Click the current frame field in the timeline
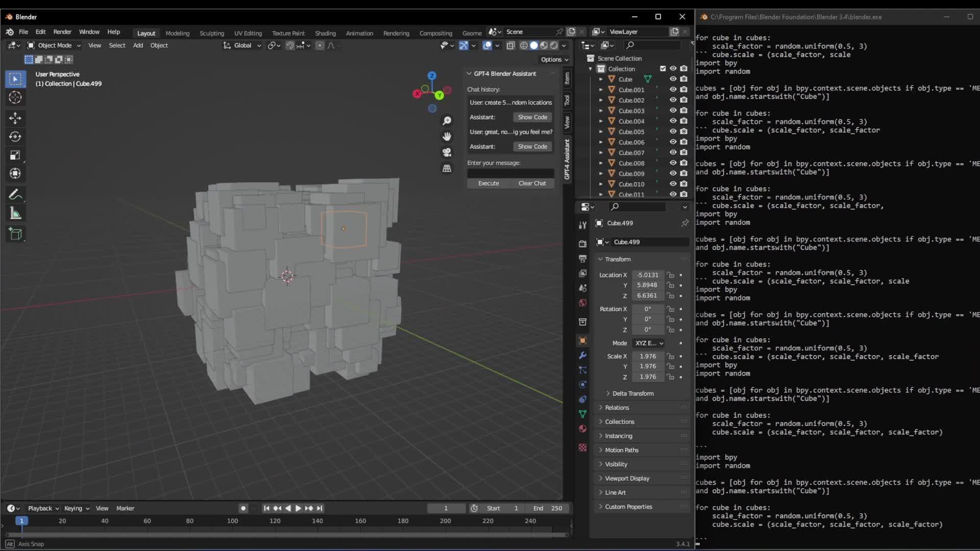 pos(446,508)
